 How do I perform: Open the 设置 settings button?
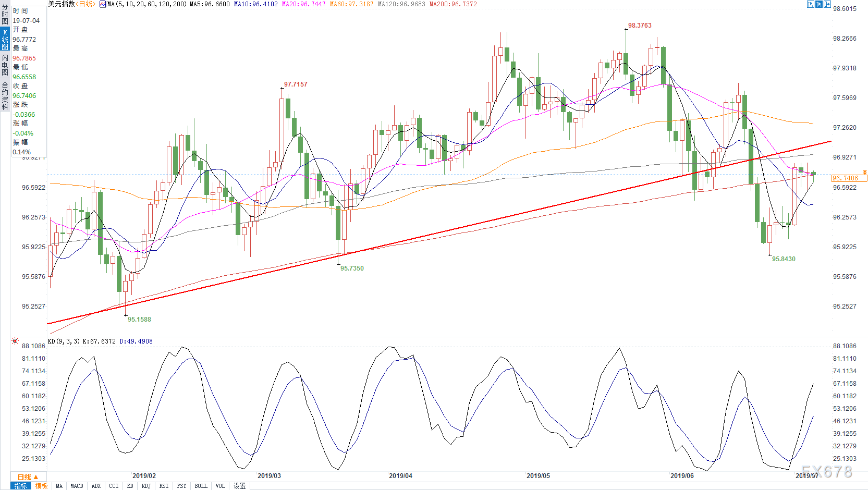(x=239, y=486)
